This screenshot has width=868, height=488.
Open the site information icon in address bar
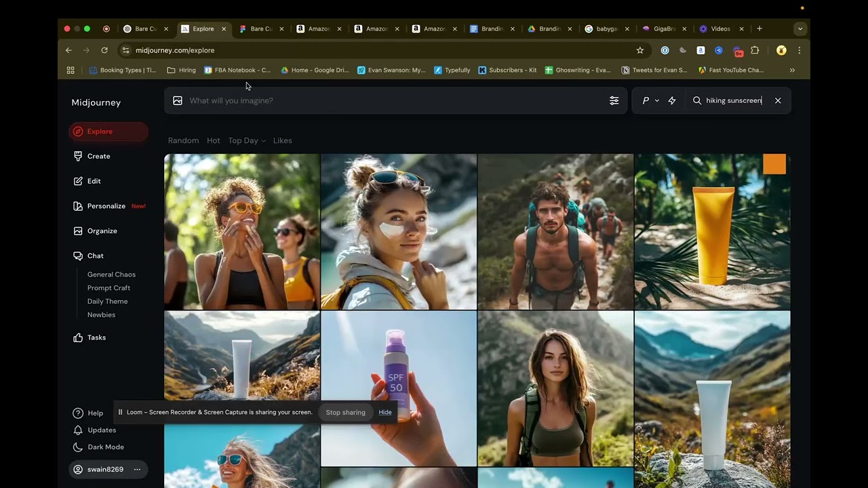click(x=125, y=50)
